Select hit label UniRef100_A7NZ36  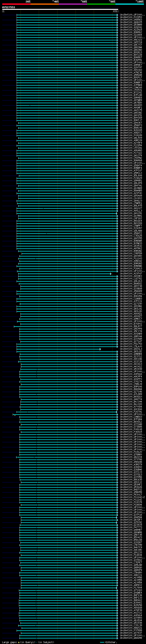tap(131, 72)
